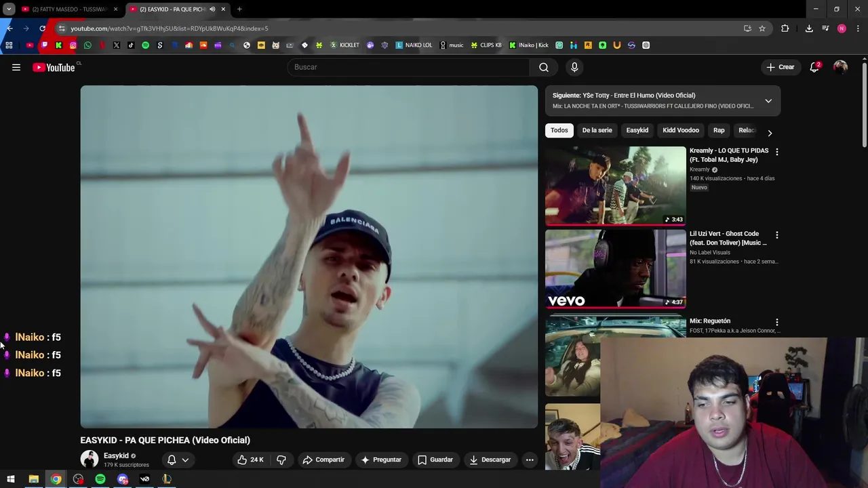Click Compartir to share the video
868x488 pixels.
pos(323,460)
